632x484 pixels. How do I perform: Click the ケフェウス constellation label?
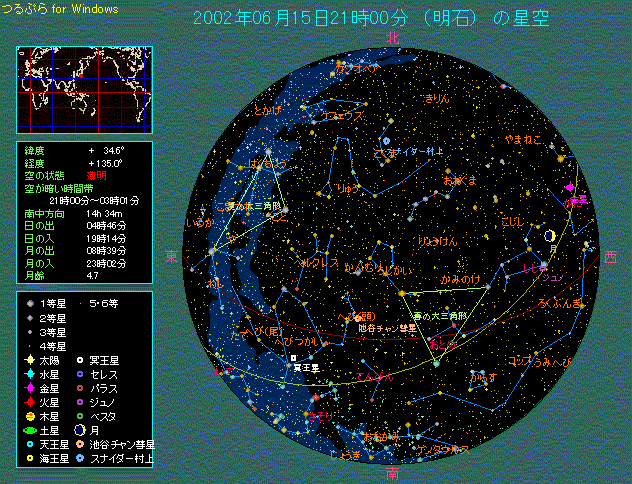coord(342,116)
